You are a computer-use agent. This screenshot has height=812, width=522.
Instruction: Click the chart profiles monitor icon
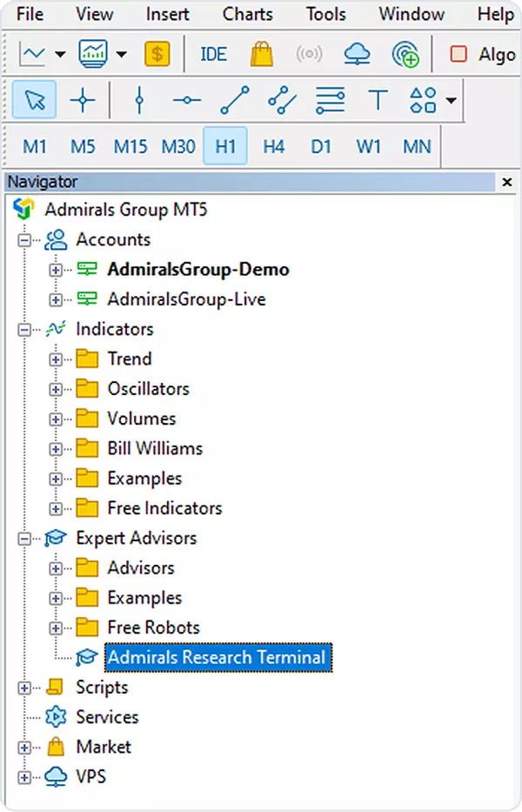click(93, 54)
